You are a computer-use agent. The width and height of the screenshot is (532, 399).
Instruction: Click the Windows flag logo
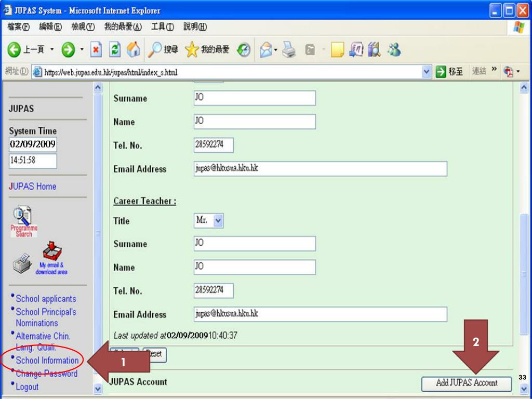pyautogui.click(x=519, y=27)
